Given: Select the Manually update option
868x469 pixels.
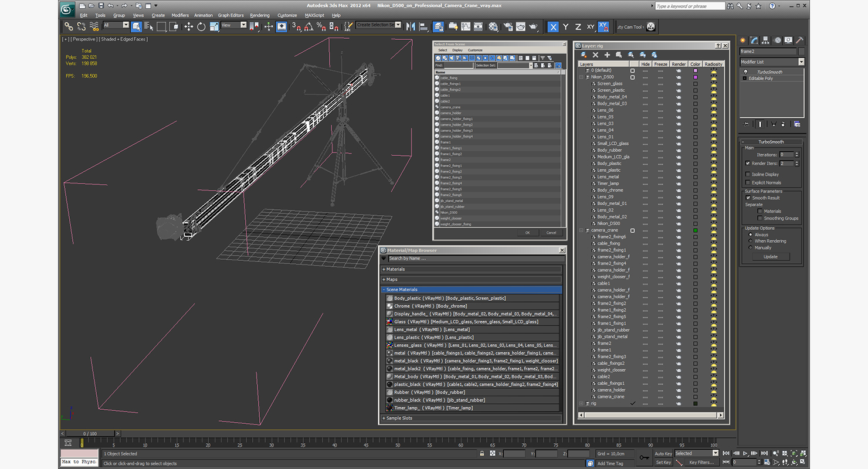Looking at the screenshot, I should [x=750, y=247].
